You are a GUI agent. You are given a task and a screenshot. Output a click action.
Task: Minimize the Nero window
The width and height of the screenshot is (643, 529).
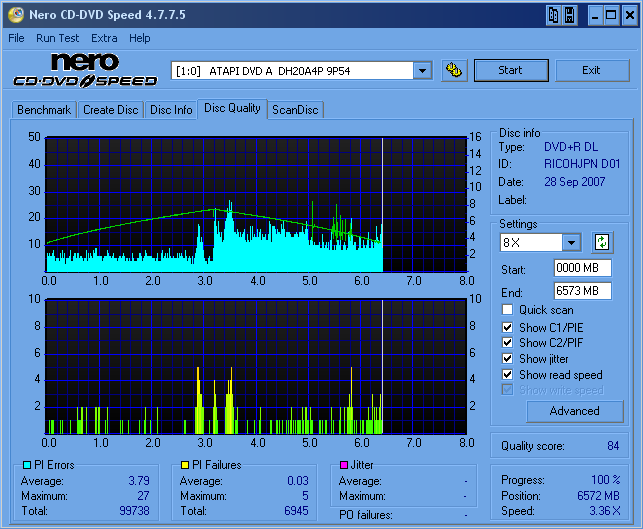tap(595, 16)
